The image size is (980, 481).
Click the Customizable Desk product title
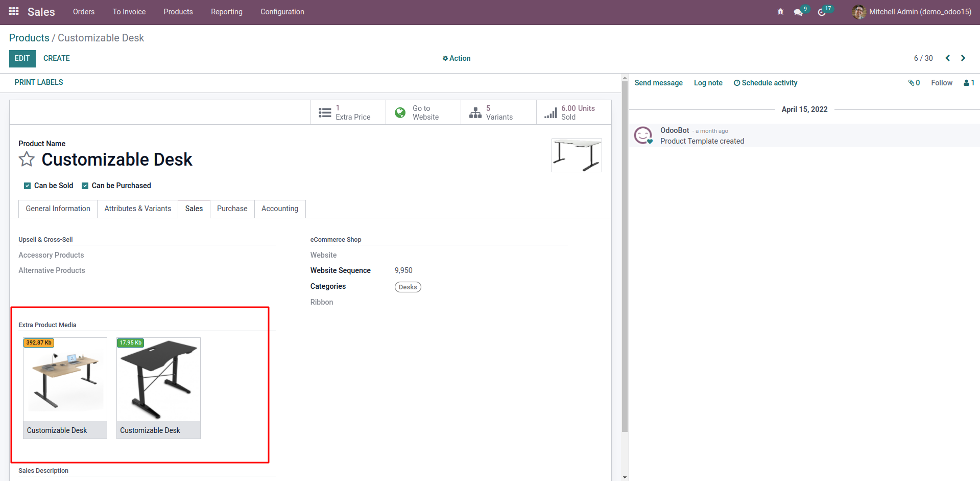[x=117, y=159]
